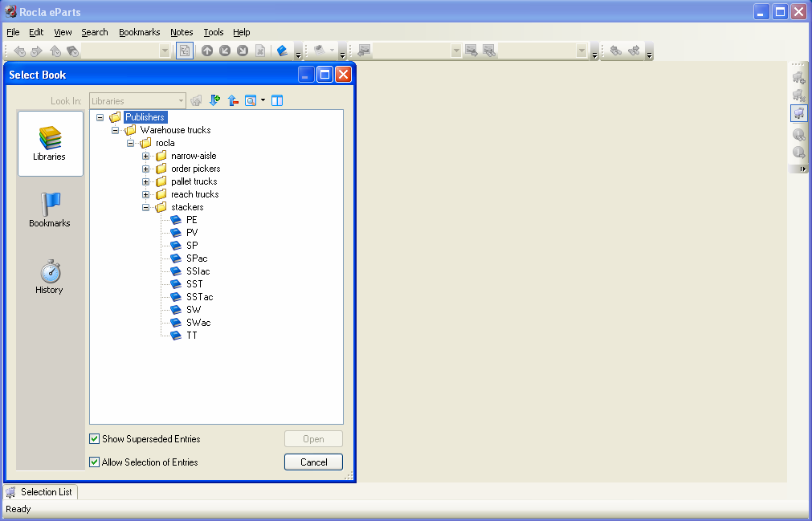Collapse the stackers folder
Viewport: 812px width, 521px height.
(145, 207)
